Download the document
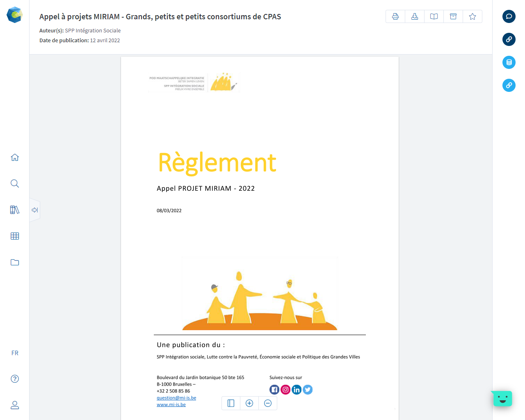Screen dimensions: 525x420 pyautogui.click(x=415, y=16)
